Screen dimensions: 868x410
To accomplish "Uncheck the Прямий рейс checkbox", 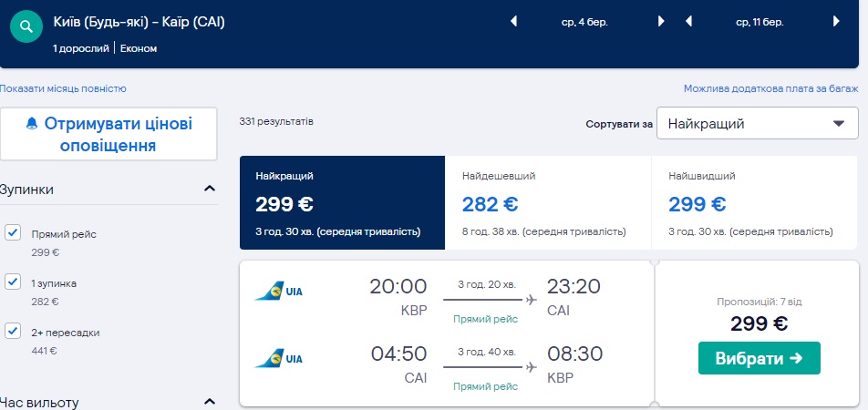I will [x=13, y=232].
